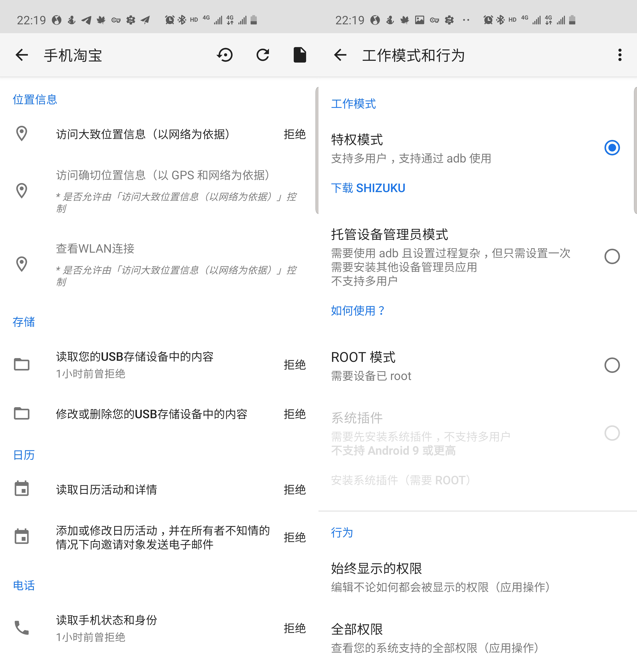The image size is (637, 672).
Task: Open the document file icon
Action: coord(299,55)
